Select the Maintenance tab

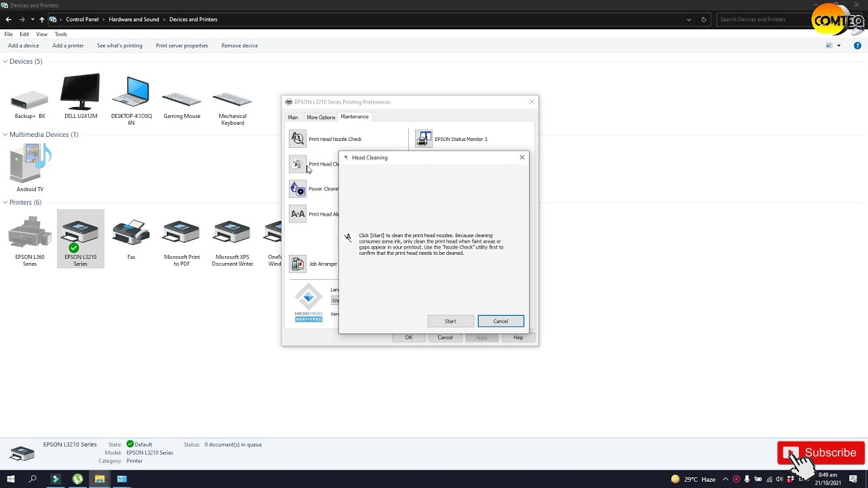point(355,117)
